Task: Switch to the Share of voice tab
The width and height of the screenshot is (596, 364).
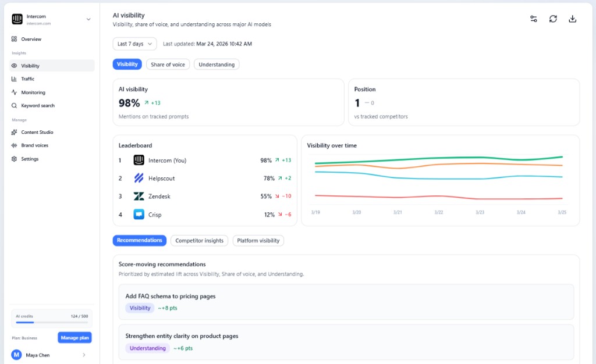Action: (168, 65)
